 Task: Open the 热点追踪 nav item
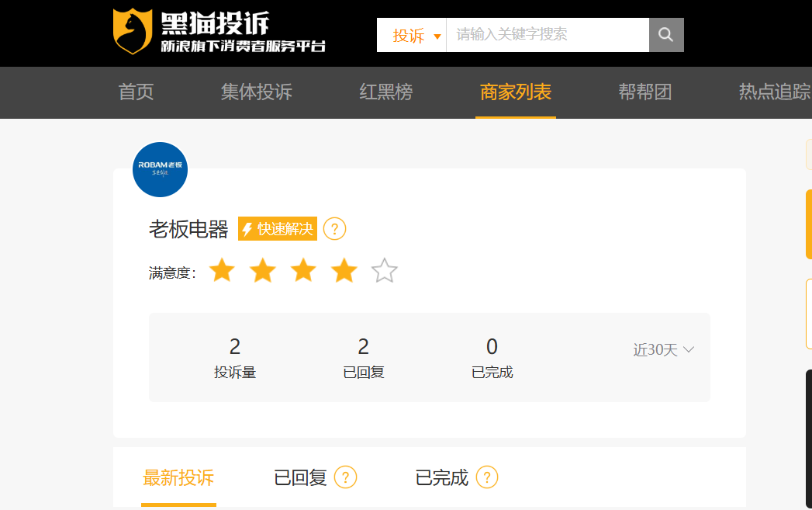[x=775, y=92]
